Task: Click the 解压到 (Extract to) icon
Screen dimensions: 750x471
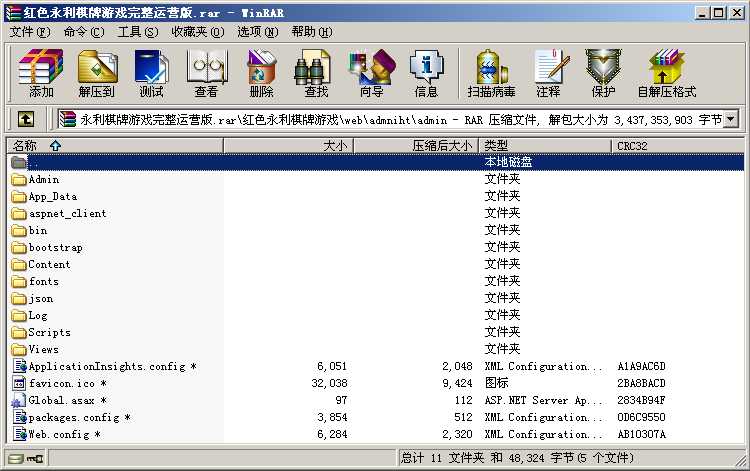Action: (97, 73)
